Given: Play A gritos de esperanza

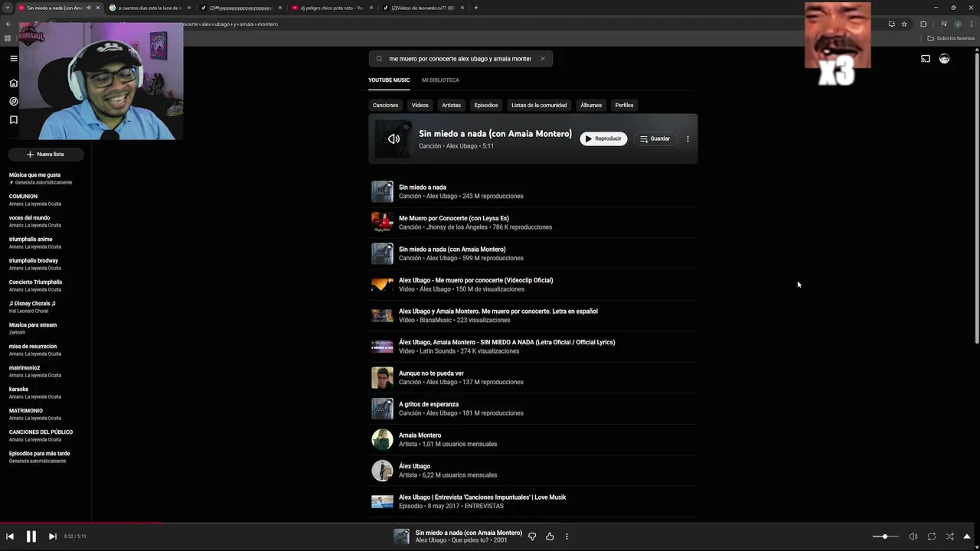Looking at the screenshot, I should pos(534,408).
